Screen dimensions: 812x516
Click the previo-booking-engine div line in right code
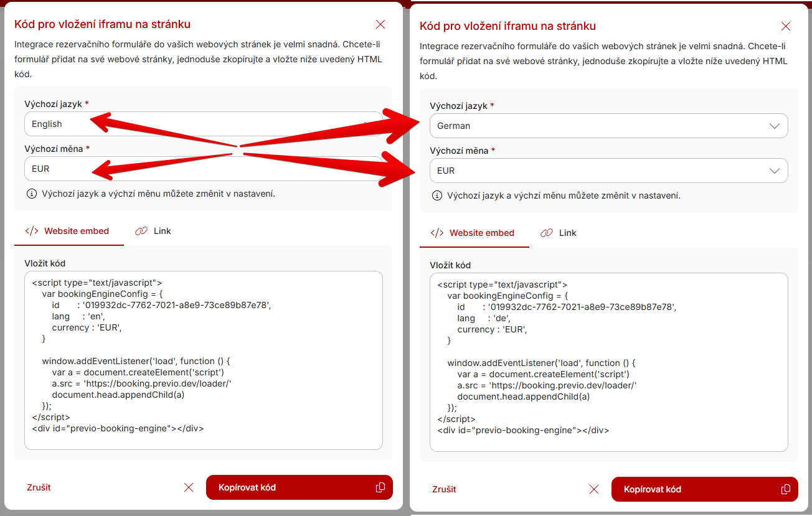[x=523, y=430]
